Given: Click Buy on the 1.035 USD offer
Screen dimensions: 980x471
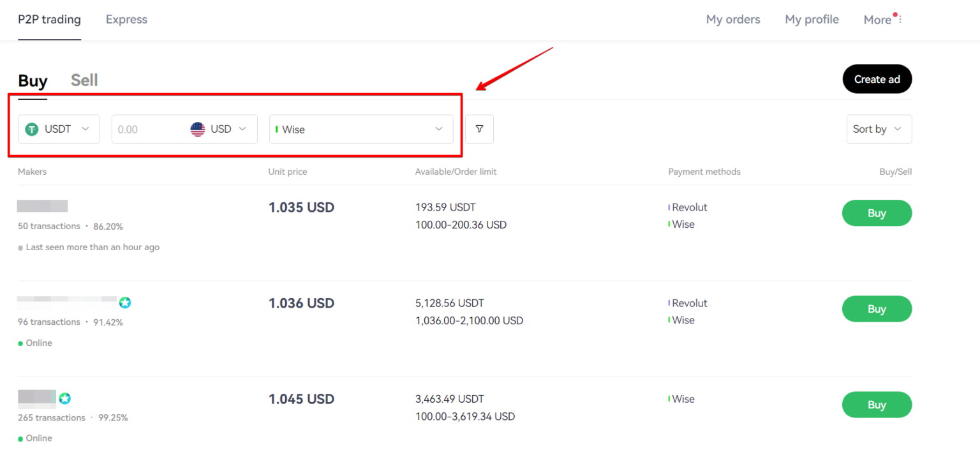Looking at the screenshot, I should point(877,213).
